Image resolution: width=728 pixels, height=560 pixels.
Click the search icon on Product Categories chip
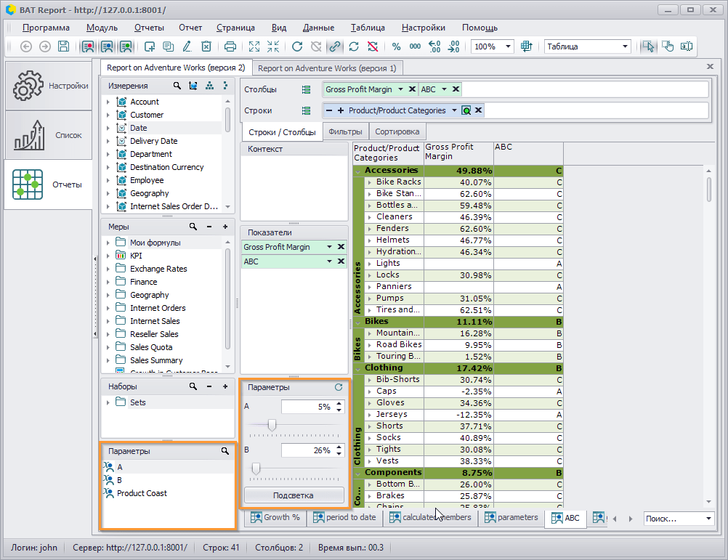tap(466, 110)
